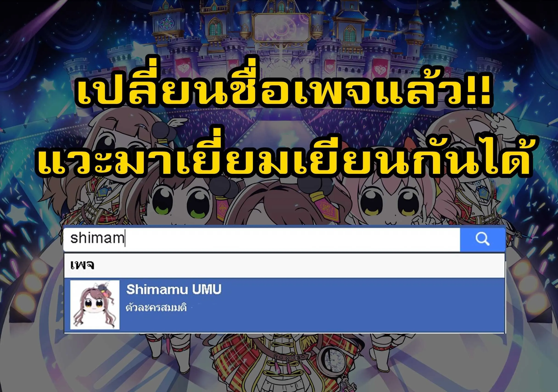Select the "ตัวละครสมมติ" category subtitle
Viewport: 558px width, 392px height.
pyautogui.click(x=156, y=308)
